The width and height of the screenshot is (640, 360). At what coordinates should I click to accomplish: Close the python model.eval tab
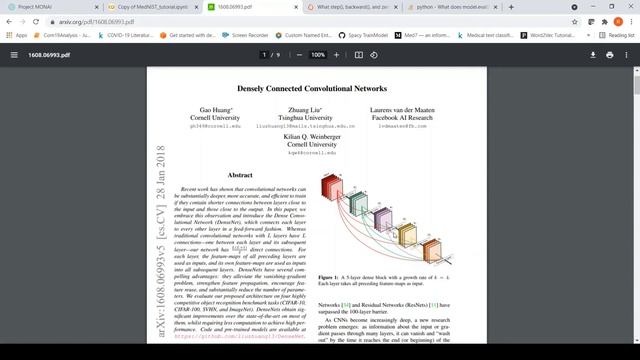(496, 7)
